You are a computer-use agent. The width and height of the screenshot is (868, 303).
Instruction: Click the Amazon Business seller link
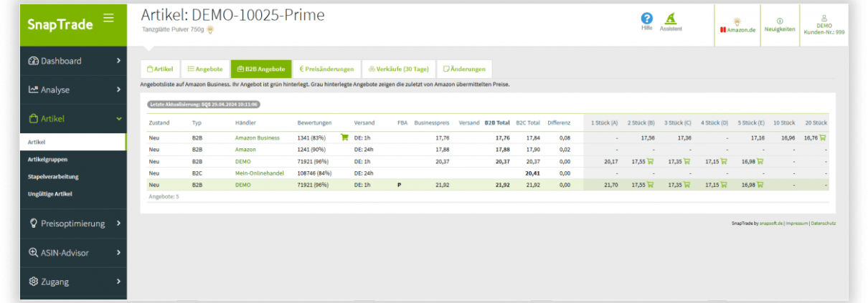coord(257,138)
